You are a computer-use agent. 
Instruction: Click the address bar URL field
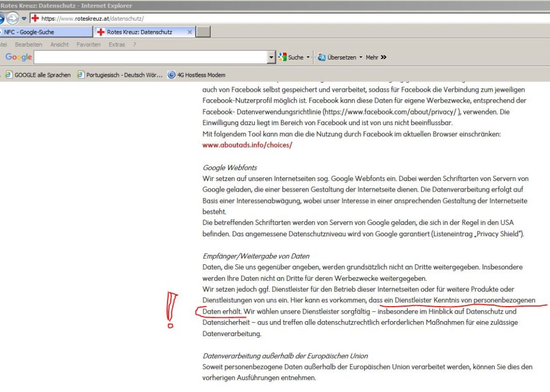tap(291, 19)
